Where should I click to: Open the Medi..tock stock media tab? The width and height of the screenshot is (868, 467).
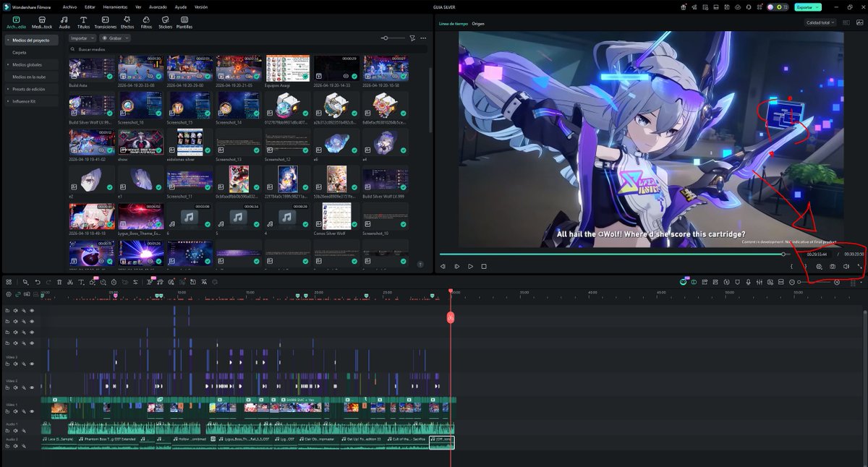(x=42, y=22)
